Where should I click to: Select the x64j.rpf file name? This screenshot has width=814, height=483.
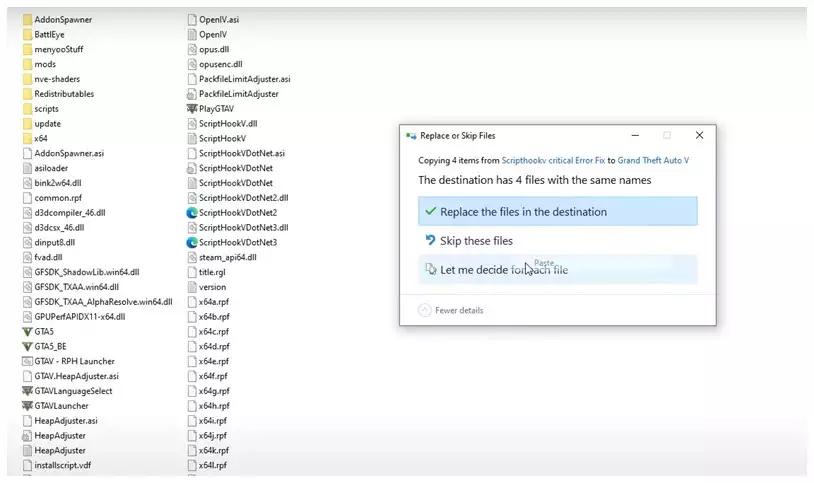213,436
